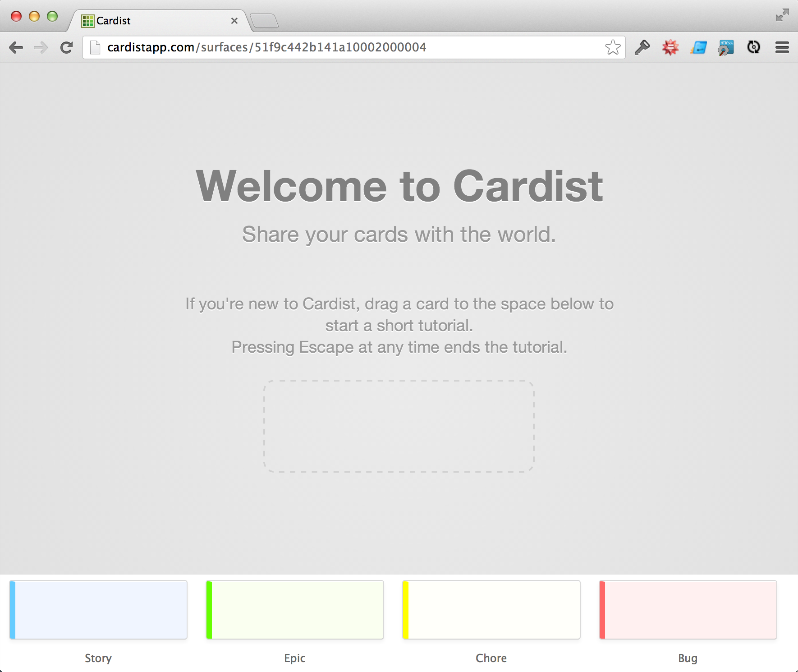Click the browser back arrow
Screen dimensions: 798x672
[x=16, y=47]
